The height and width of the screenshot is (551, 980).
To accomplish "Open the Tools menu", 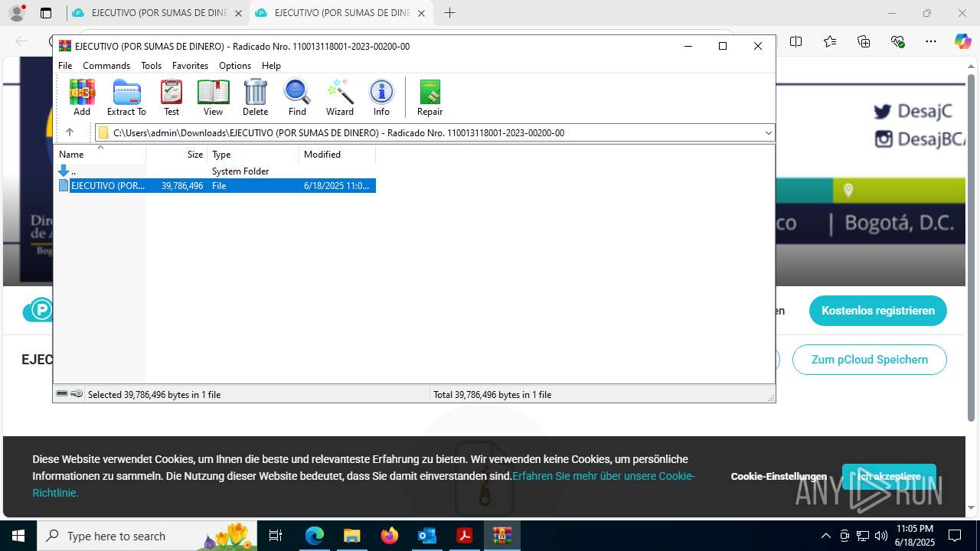I will point(151,66).
